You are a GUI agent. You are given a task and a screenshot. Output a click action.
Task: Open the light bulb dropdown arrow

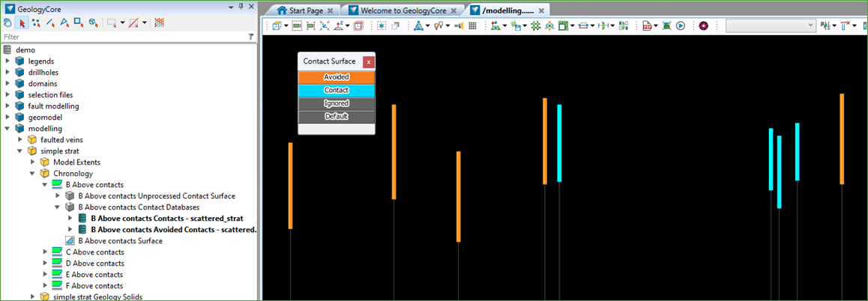coord(447,25)
